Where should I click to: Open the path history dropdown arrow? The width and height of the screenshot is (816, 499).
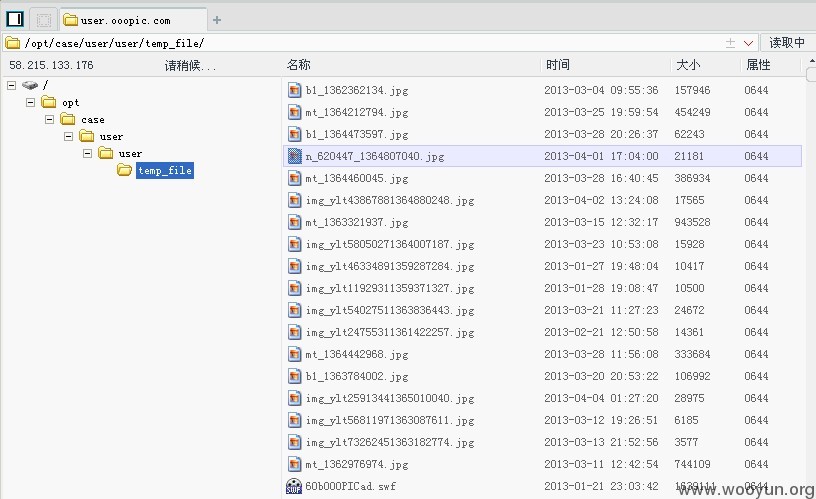click(x=748, y=43)
